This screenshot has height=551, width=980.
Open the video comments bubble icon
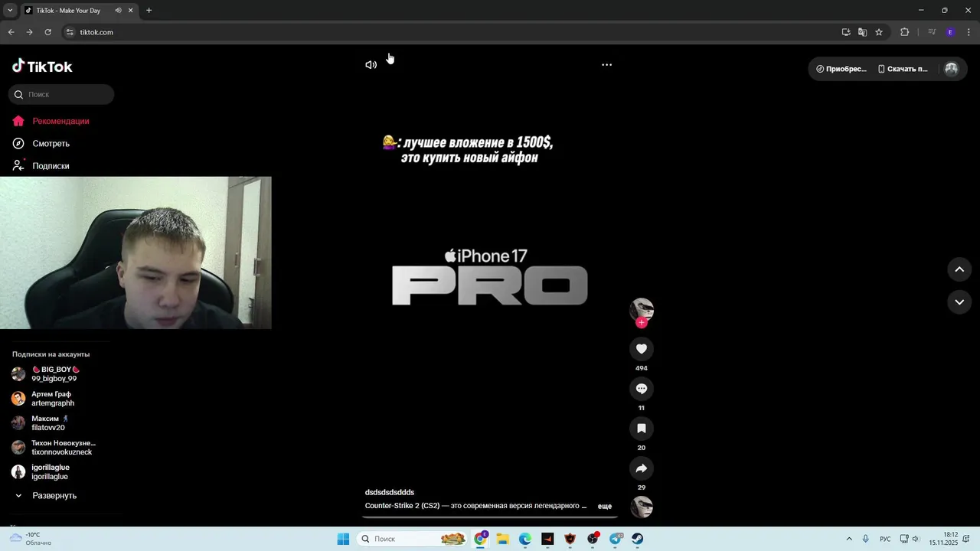(642, 389)
